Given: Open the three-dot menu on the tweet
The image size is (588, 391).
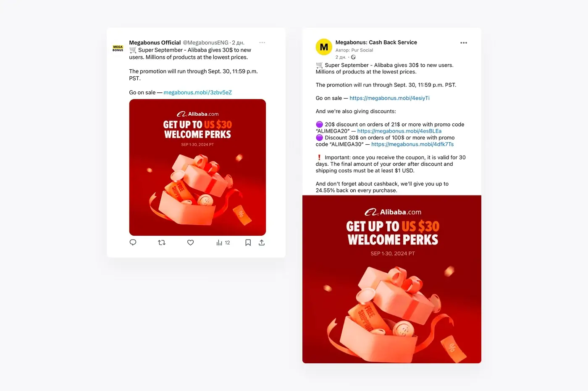Looking at the screenshot, I should tap(262, 42).
